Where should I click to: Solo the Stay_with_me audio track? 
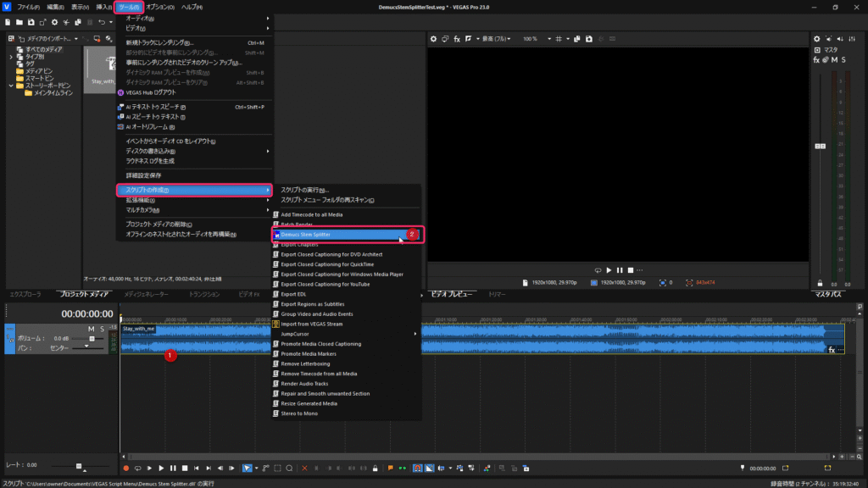[102, 328]
